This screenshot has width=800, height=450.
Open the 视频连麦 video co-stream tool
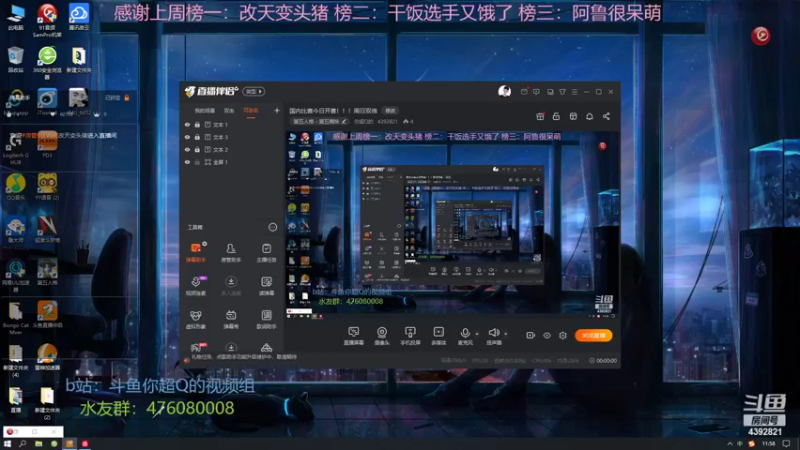click(196, 286)
